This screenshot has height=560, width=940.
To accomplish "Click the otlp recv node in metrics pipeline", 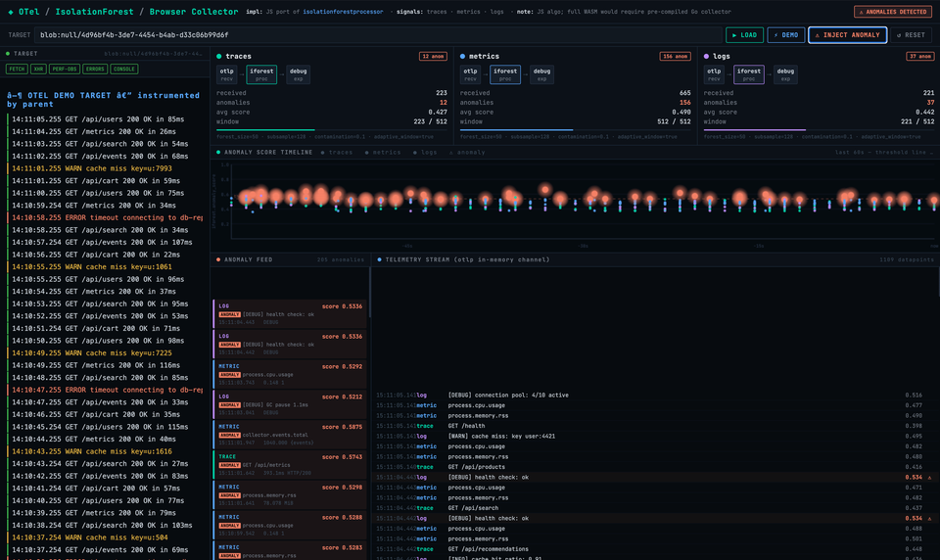I will (470, 74).
